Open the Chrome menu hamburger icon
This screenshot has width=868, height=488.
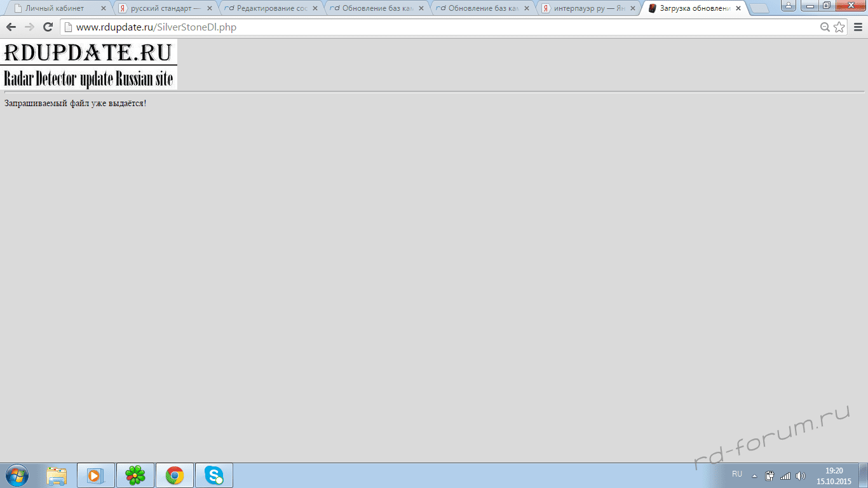[x=857, y=27]
